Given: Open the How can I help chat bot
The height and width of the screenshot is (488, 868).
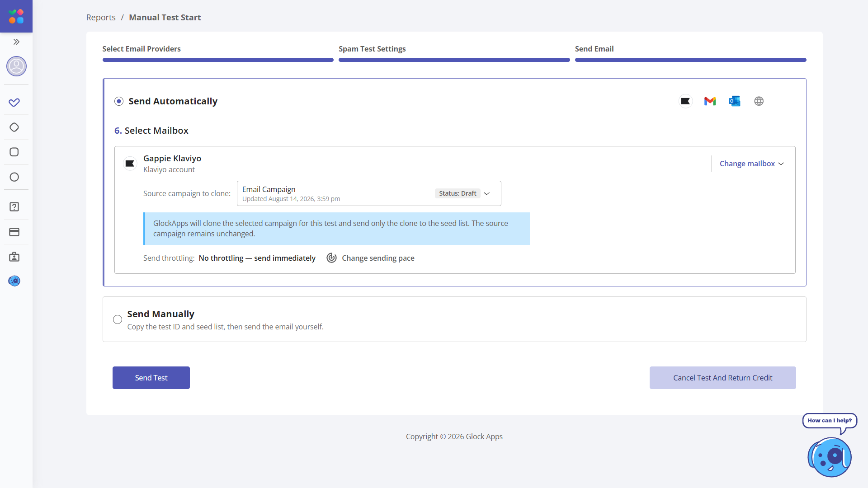Looking at the screenshot, I should tap(830, 456).
